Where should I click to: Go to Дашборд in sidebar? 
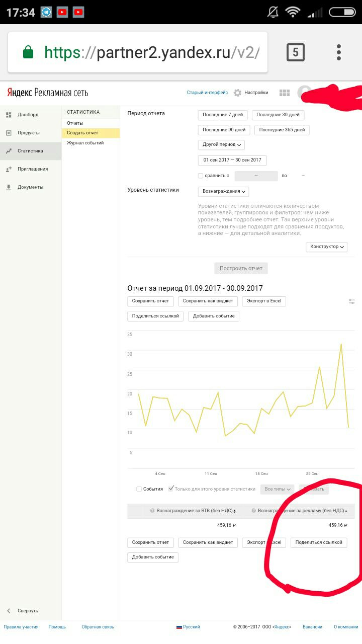[28, 115]
